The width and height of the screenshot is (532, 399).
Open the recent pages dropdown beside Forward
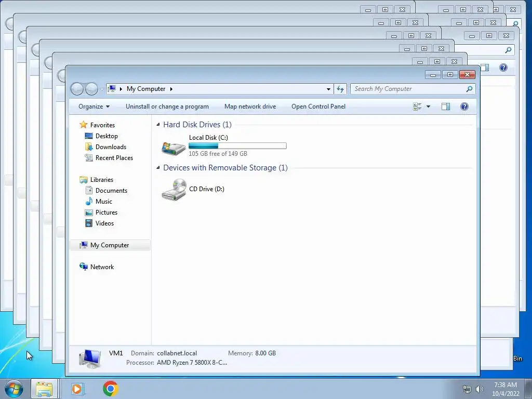(x=101, y=89)
